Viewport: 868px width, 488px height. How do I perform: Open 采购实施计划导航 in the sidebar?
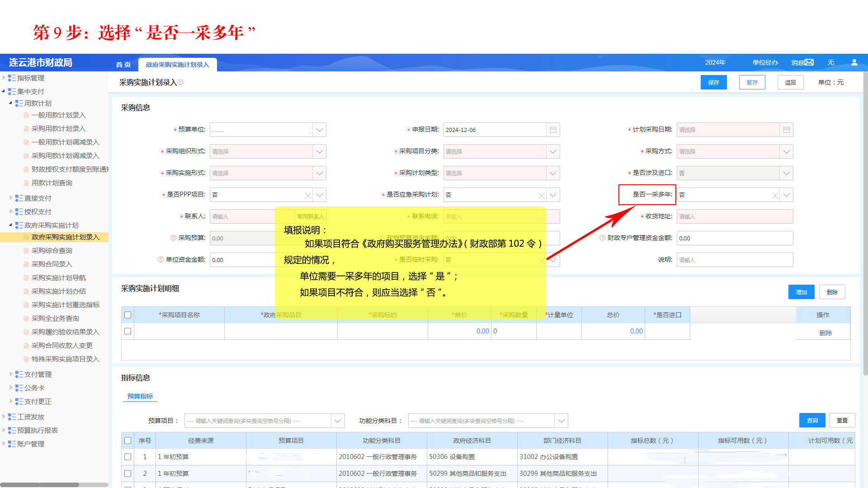[x=59, y=278]
